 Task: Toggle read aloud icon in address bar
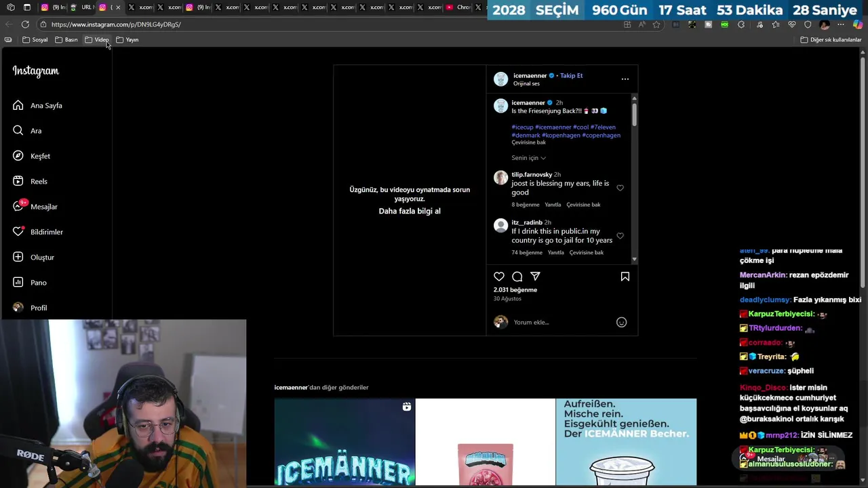642,24
